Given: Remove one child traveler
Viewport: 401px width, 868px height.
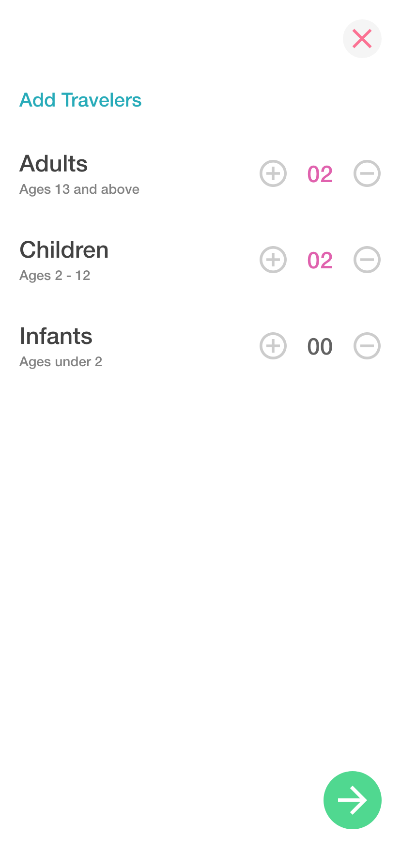Looking at the screenshot, I should point(367,260).
